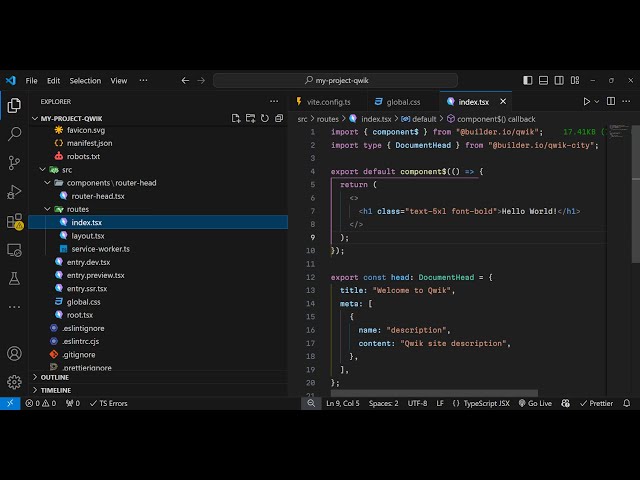This screenshot has width=640, height=480.
Task: Expand the Timeline section
Action: click(55, 390)
